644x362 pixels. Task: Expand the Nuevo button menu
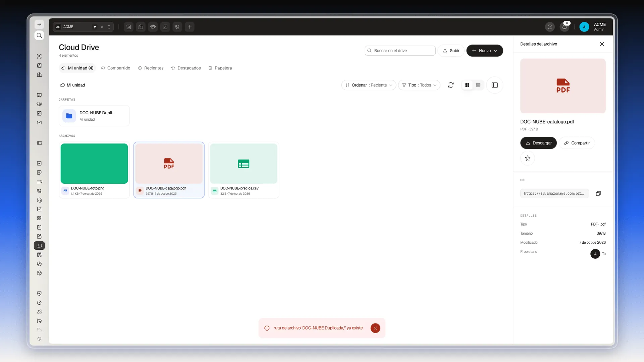[485, 51]
